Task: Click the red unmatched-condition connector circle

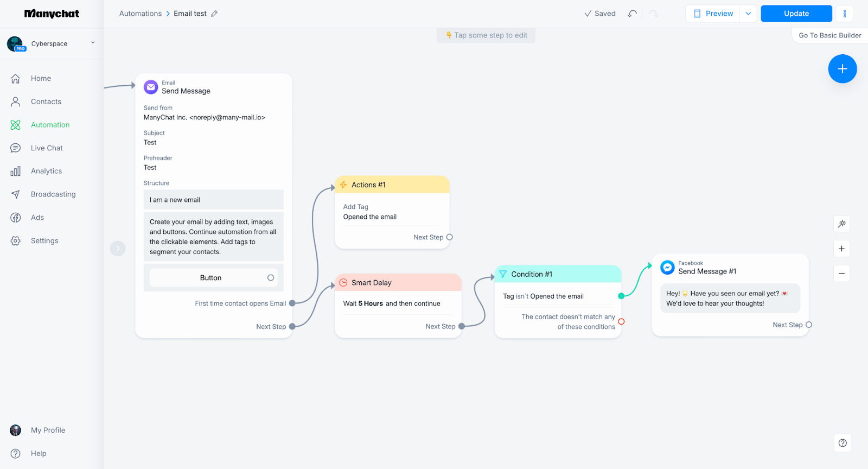Action: tap(621, 322)
